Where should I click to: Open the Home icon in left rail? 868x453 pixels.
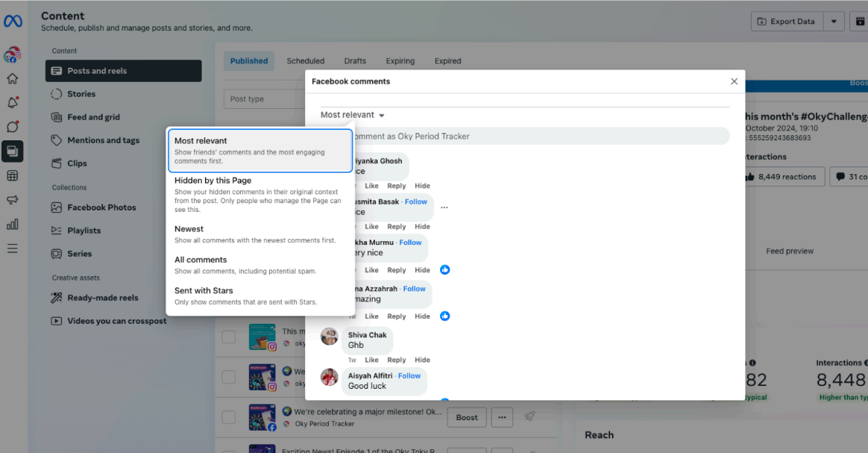(x=12, y=79)
